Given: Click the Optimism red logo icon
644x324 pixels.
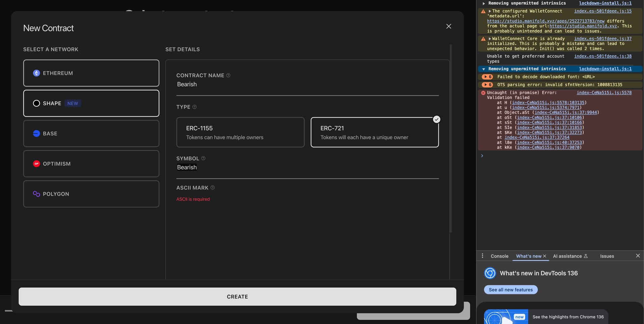Looking at the screenshot, I should click(x=37, y=164).
